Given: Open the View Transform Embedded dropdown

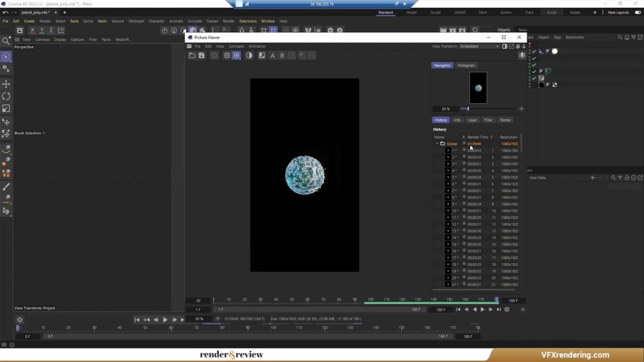Looking at the screenshot, I should (x=479, y=46).
